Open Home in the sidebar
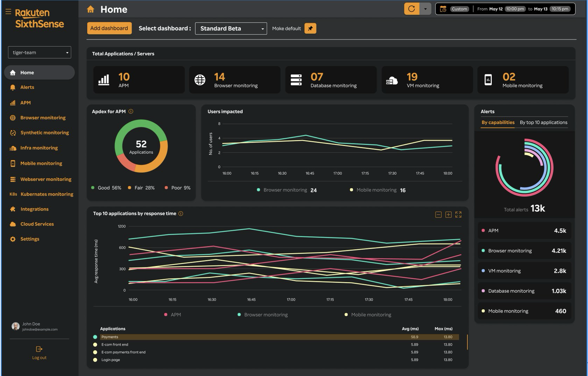588x376 pixels. coord(39,72)
